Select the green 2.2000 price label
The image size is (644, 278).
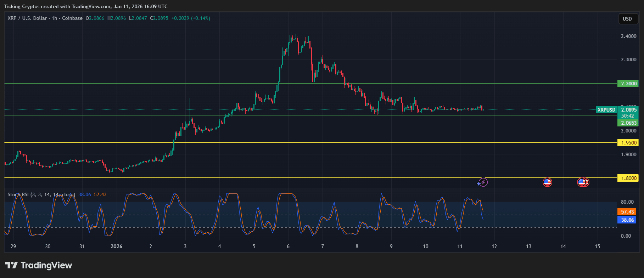tap(628, 84)
